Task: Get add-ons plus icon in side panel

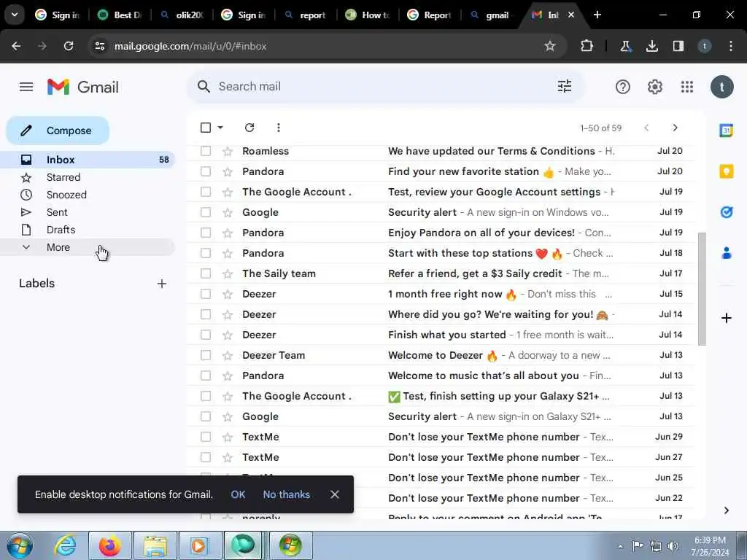Action: point(726,318)
